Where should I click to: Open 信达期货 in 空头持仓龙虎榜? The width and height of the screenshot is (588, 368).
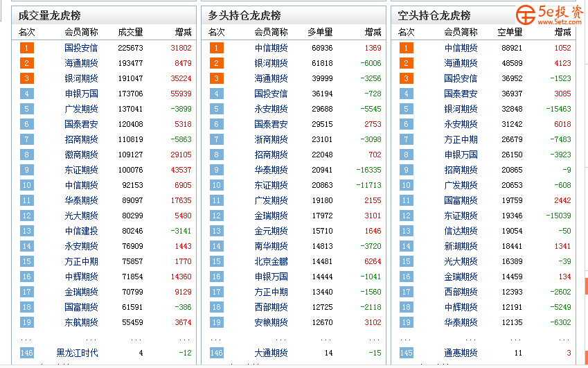(x=461, y=231)
